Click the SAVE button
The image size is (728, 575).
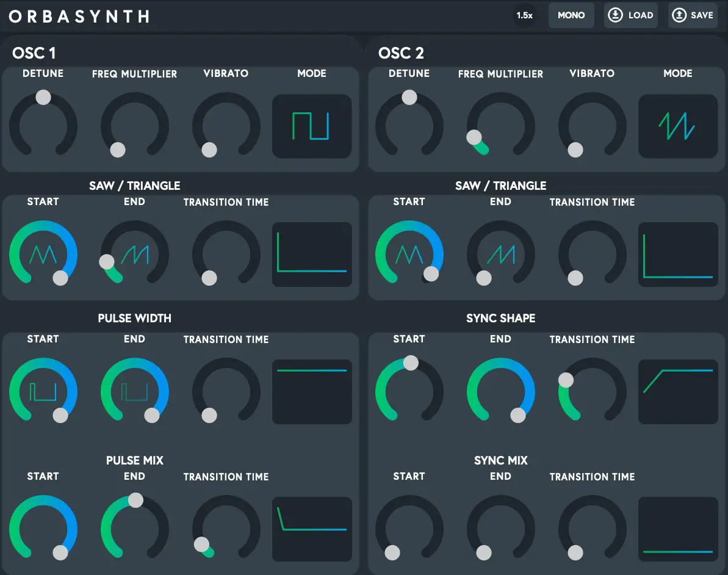tap(693, 15)
